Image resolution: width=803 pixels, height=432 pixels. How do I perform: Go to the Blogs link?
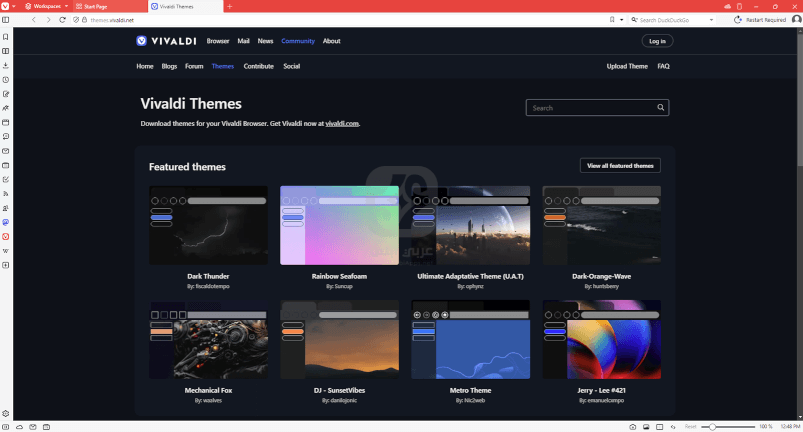pyautogui.click(x=169, y=66)
